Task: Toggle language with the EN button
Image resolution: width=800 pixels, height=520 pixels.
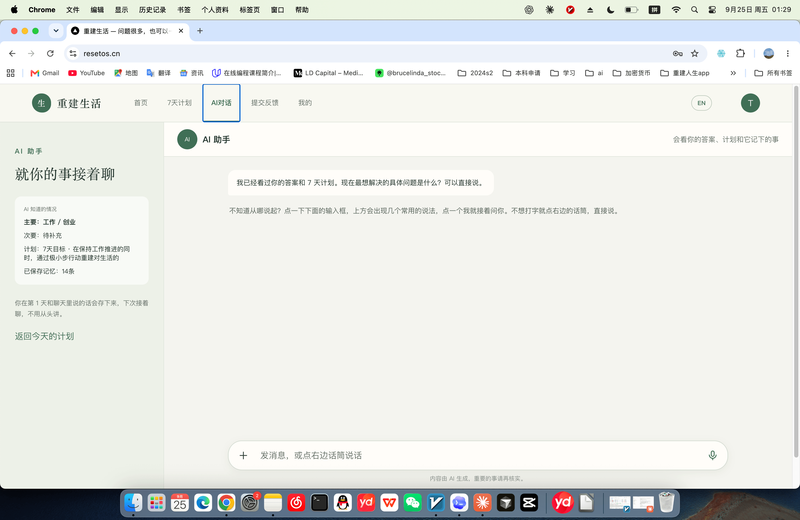Action: [701, 103]
